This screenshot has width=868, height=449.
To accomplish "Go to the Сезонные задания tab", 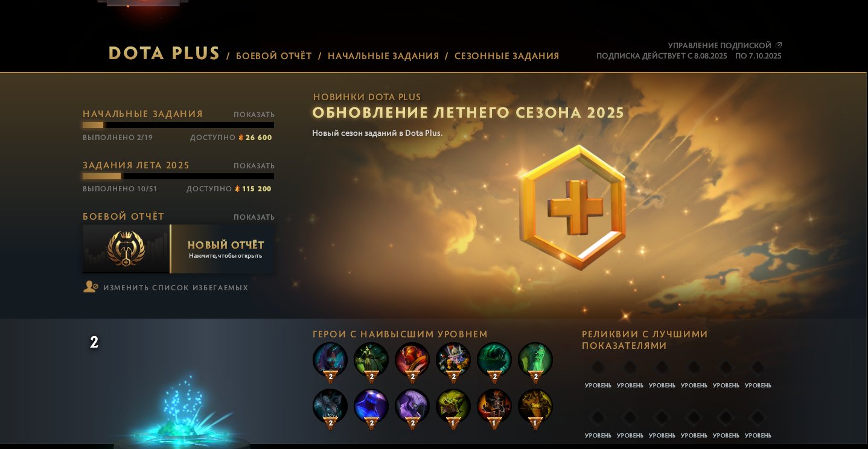I will pyautogui.click(x=507, y=56).
